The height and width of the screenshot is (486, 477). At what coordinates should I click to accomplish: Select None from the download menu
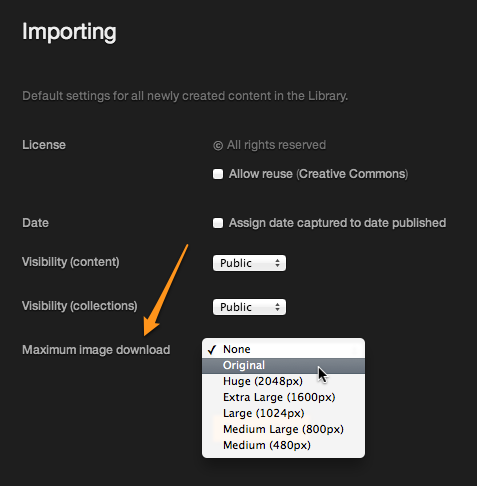coord(283,349)
